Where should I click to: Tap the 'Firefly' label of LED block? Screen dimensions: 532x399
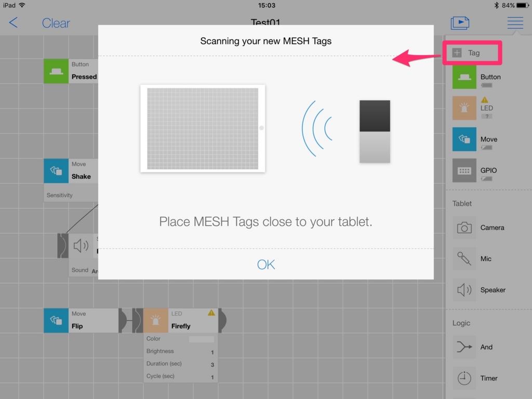pyautogui.click(x=181, y=326)
